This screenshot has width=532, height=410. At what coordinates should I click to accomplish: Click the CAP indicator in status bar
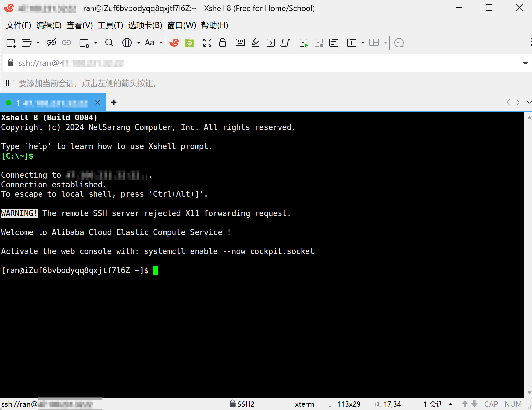tap(491, 404)
